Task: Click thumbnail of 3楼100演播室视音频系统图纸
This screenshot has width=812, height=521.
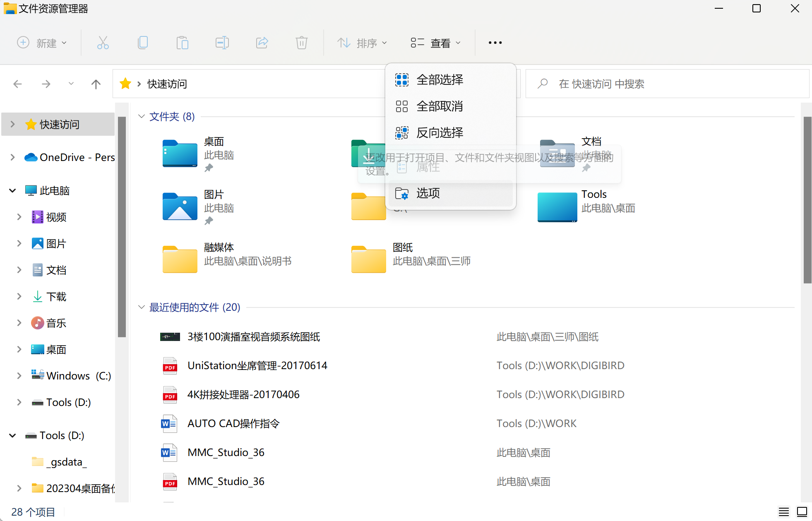Action: (x=170, y=337)
